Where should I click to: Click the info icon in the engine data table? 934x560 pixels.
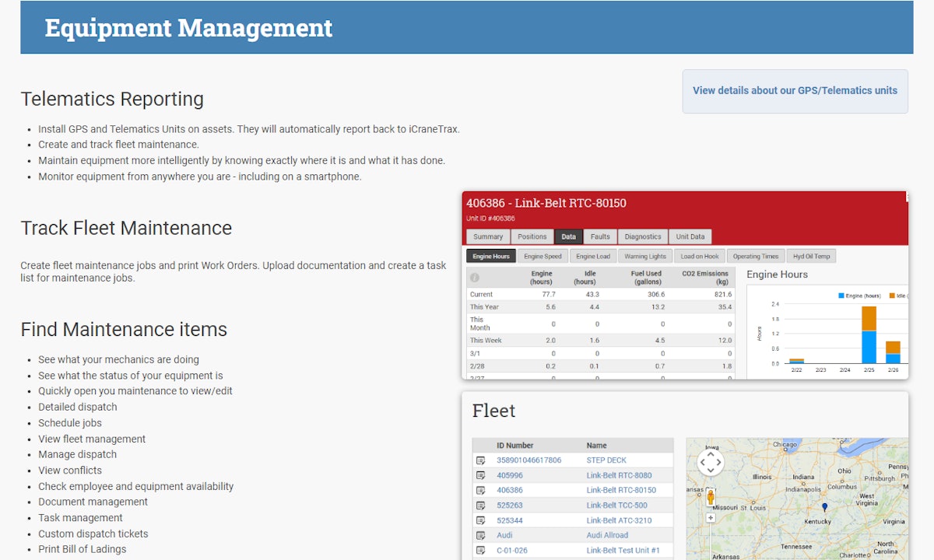coord(475,277)
